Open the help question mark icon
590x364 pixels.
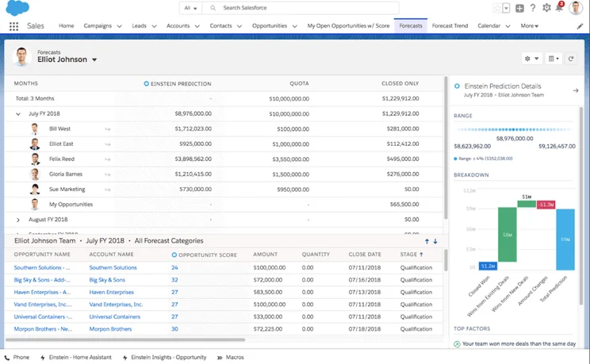[x=533, y=8]
